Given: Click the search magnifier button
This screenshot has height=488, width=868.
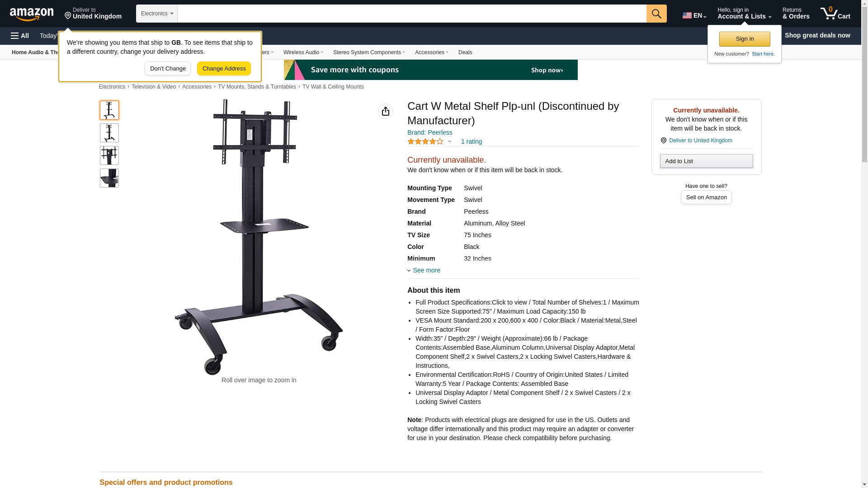Looking at the screenshot, I should pos(656,14).
